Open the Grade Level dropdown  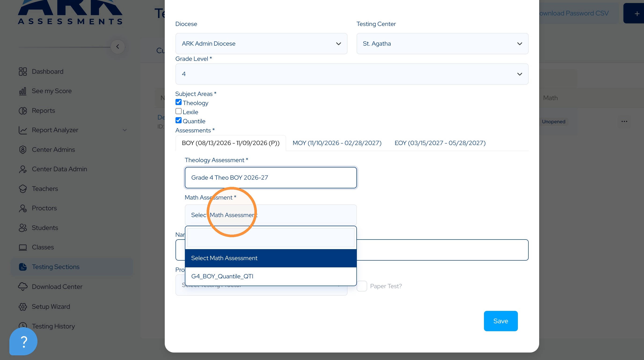(x=352, y=74)
